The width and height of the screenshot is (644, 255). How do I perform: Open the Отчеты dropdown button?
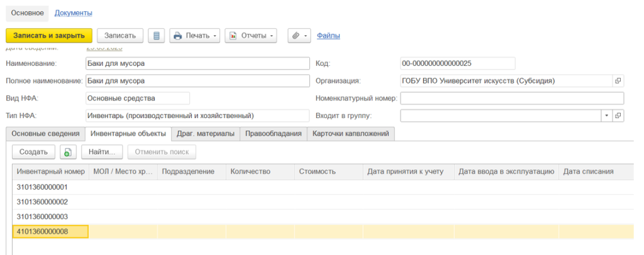tap(251, 36)
